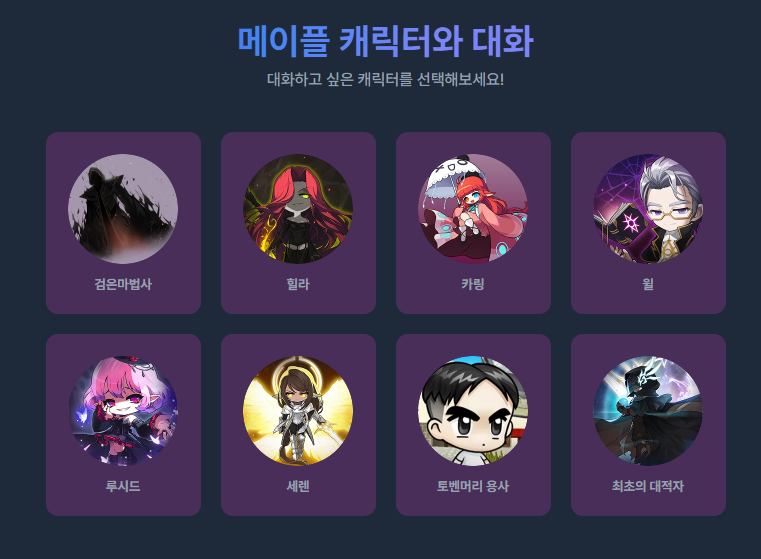This screenshot has height=559, width=761.
Task: Choose the 카링 avatar with panda umbrella
Action: coord(473,209)
